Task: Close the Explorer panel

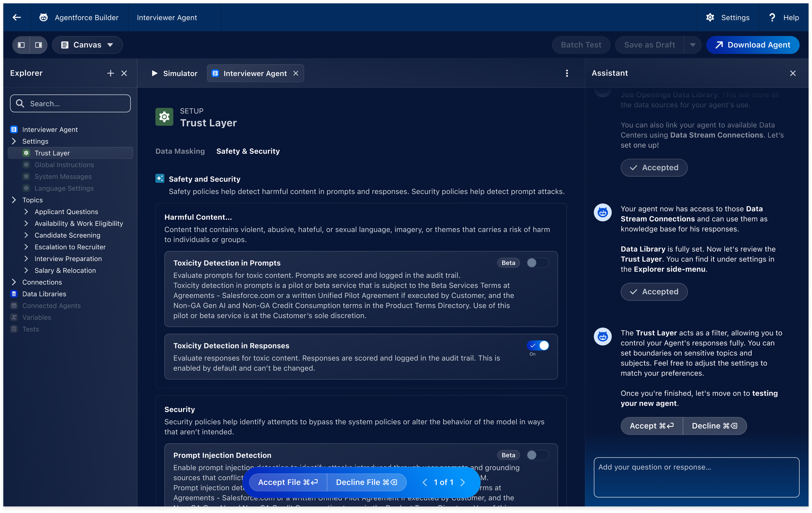Action: click(x=124, y=73)
